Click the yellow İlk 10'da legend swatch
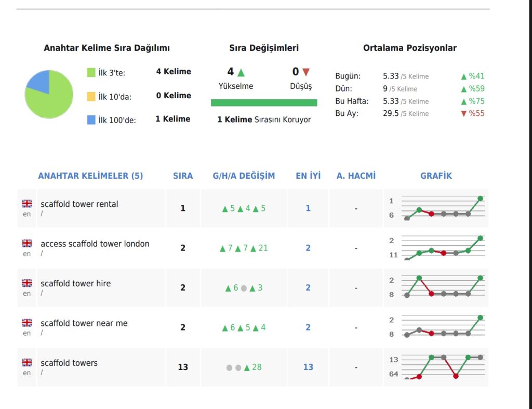 [x=91, y=96]
